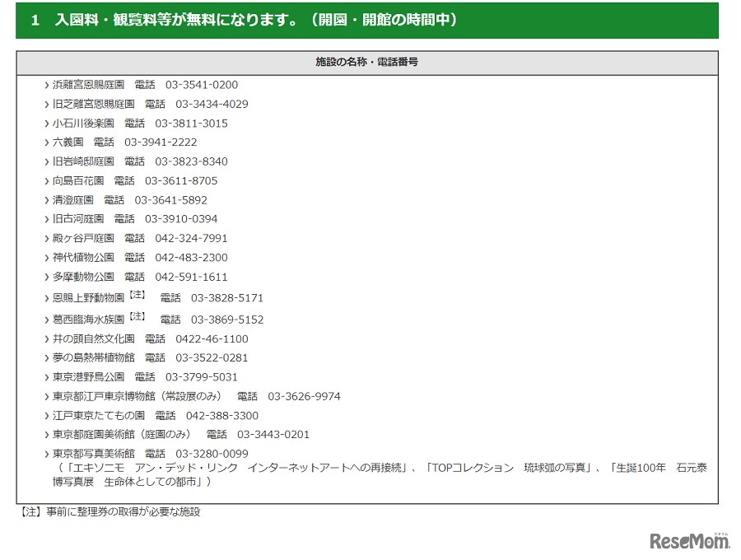Click the arrow icon beside 六義園
741x560 pixels.
(x=45, y=142)
